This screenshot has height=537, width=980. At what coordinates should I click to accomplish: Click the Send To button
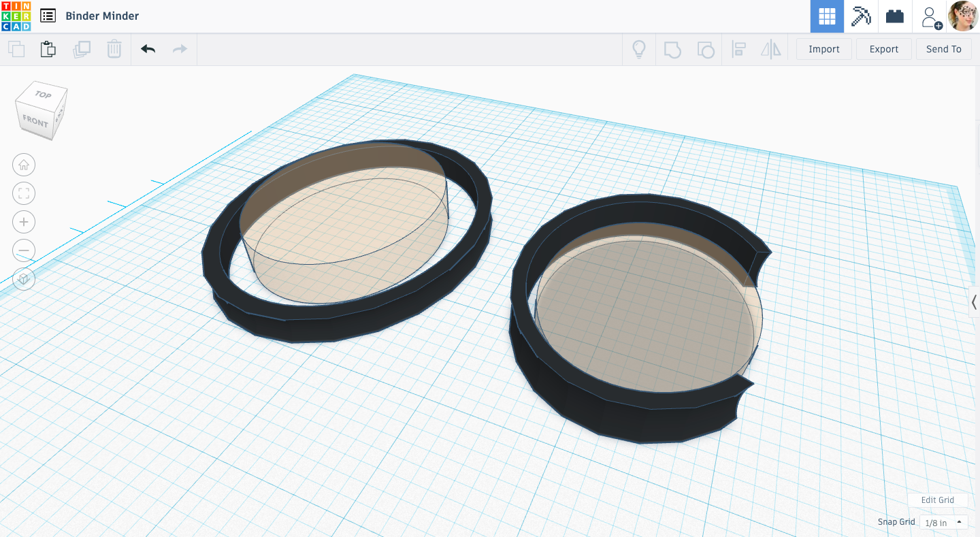tap(944, 49)
